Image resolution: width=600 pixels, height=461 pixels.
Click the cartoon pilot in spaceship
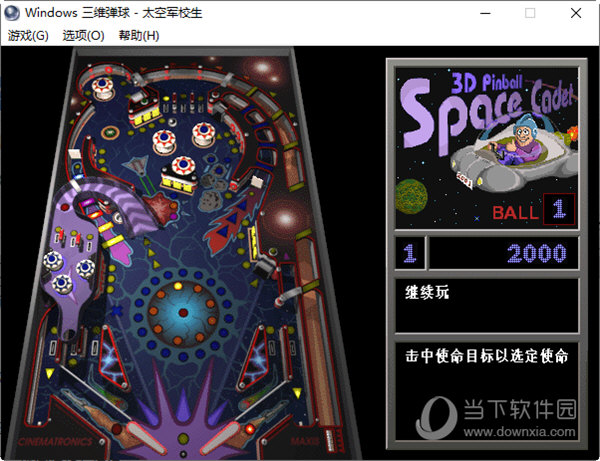(x=523, y=140)
